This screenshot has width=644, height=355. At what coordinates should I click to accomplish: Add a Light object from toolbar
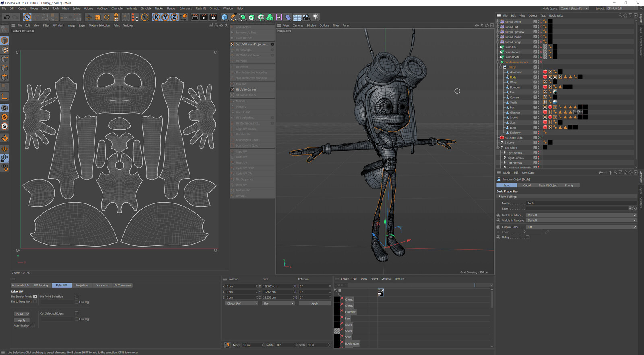pyautogui.click(x=316, y=17)
